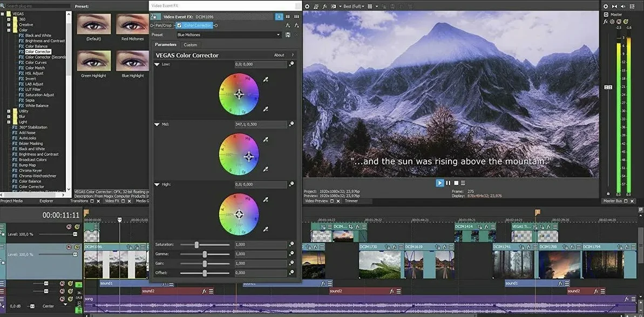Click the animate keyframe icon beside Offset value
This screenshot has height=317, width=644.
pyautogui.click(x=291, y=272)
